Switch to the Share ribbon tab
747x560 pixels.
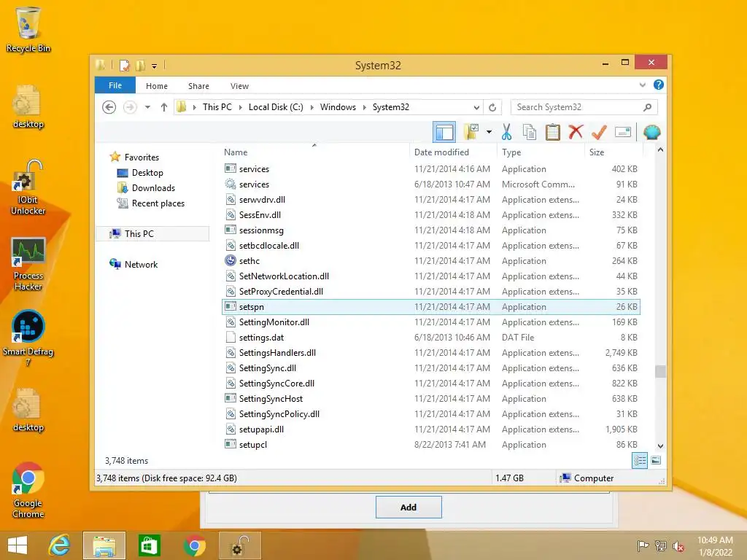(198, 86)
